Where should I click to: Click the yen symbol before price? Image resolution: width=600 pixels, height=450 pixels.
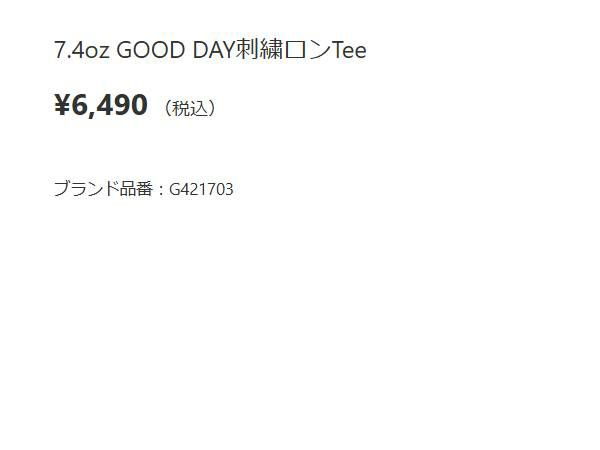pos(62,105)
